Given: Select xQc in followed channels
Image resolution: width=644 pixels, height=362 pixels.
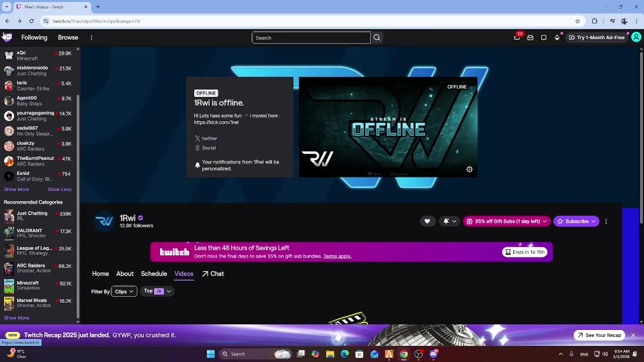Looking at the screenshot, I should pyautogui.click(x=39, y=55).
